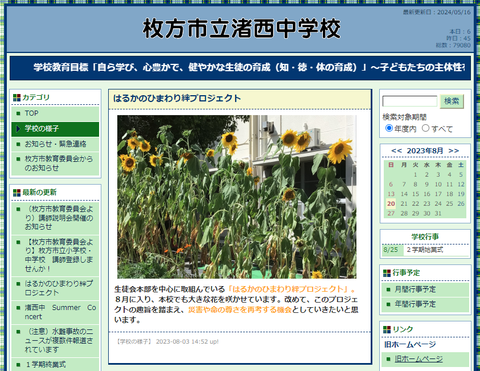Select the すべて search period radio

coord(426,128)
